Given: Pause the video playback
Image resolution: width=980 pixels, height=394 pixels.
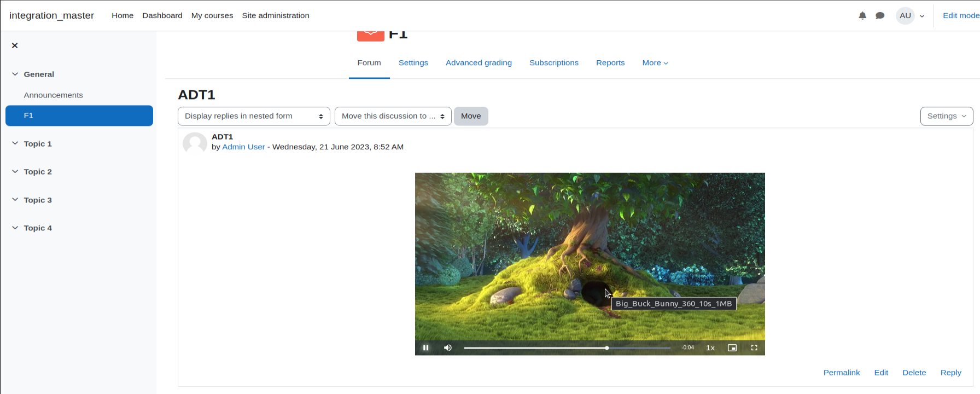Looking at the screenshot, I should [425, 347].
